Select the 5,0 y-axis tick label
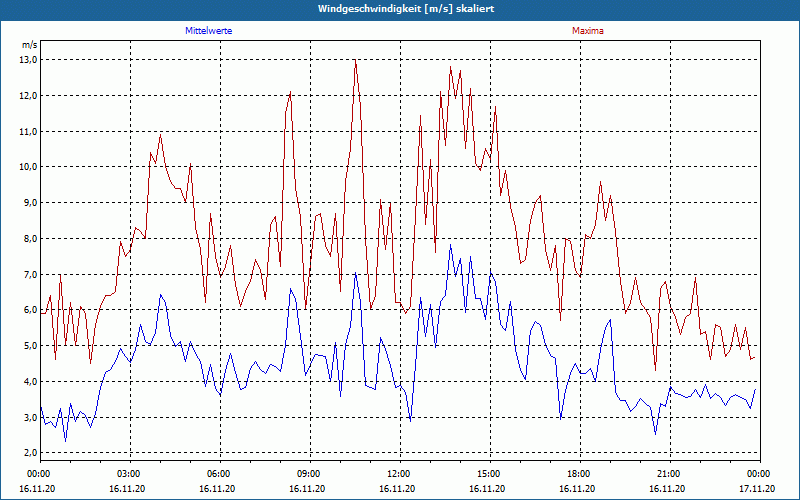The image size is (800, 500). point(31,345)
